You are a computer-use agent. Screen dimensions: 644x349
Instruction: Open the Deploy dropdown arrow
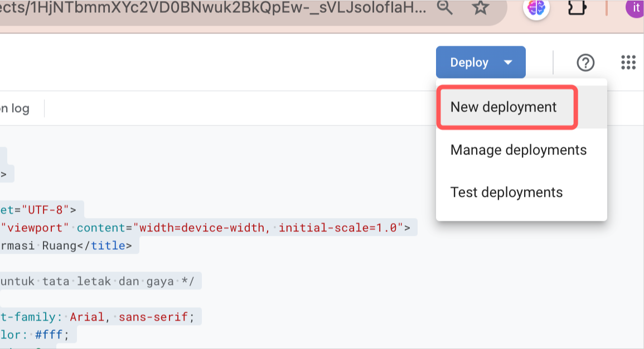tap(508, 62)
